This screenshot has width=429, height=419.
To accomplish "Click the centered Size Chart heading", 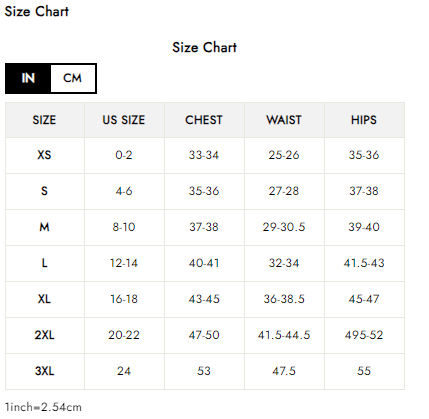I will click(204, 47).
